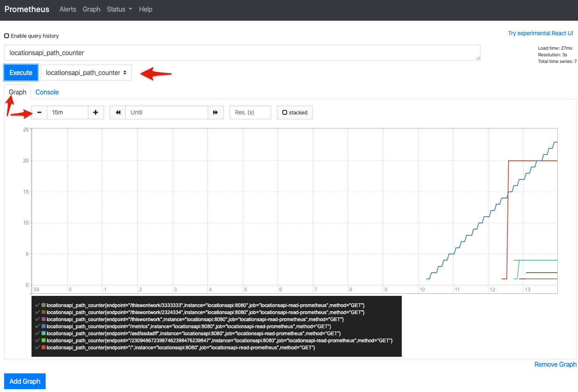The height and width of the screenshot is (392, 578).
Task: Step back in time with the left double-arrow
Action: click(x=118, y=112)
